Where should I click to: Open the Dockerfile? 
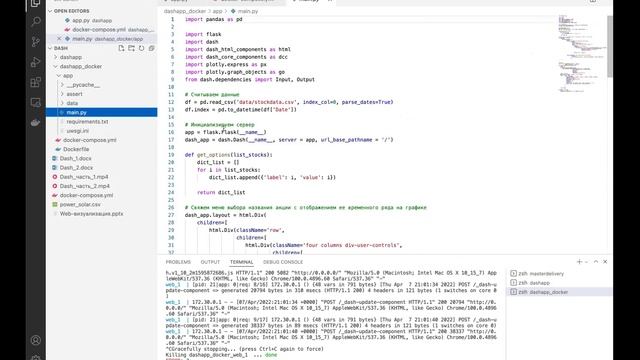tap(76, 149)
